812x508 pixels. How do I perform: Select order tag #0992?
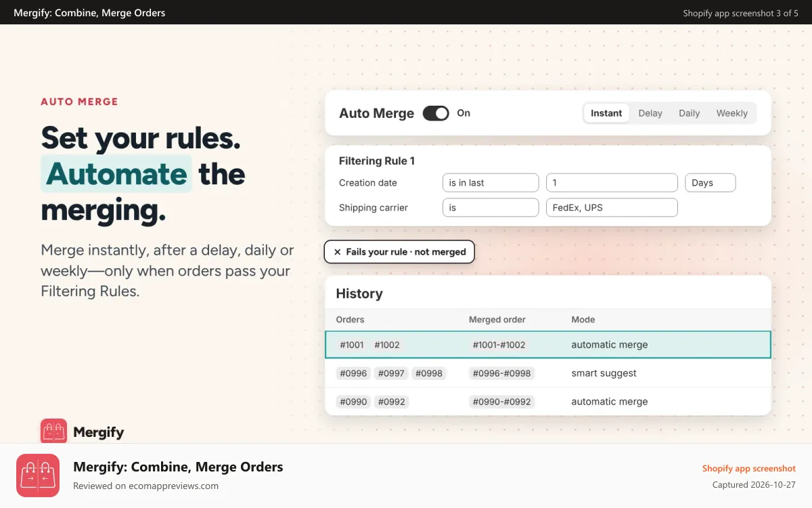391,402
